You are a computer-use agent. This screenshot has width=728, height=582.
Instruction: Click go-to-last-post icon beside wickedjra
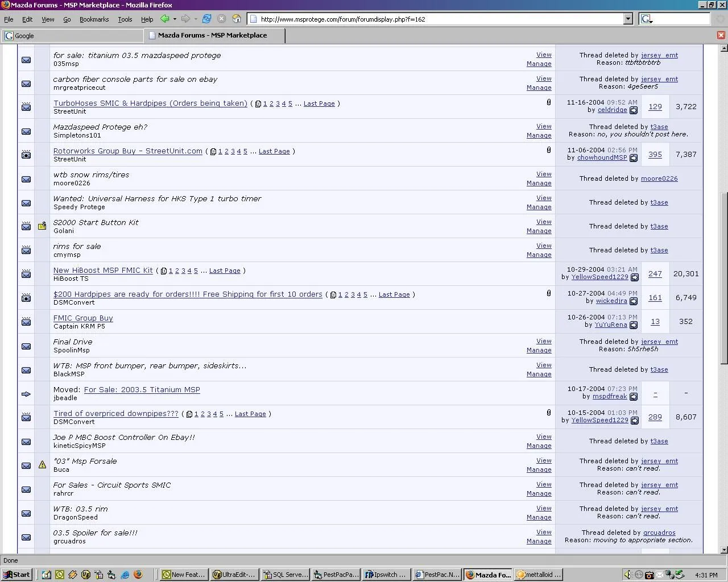pyautogui.click(x=634, y=301)
